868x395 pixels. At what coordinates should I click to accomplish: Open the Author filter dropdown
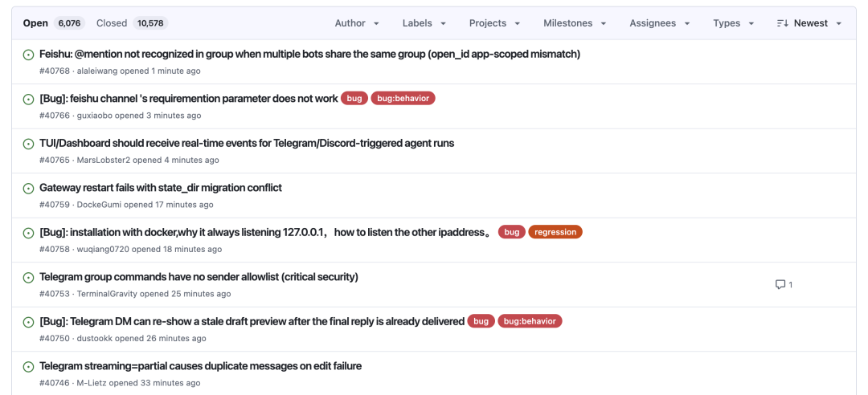pyautogui.click(x=357, y=23)
